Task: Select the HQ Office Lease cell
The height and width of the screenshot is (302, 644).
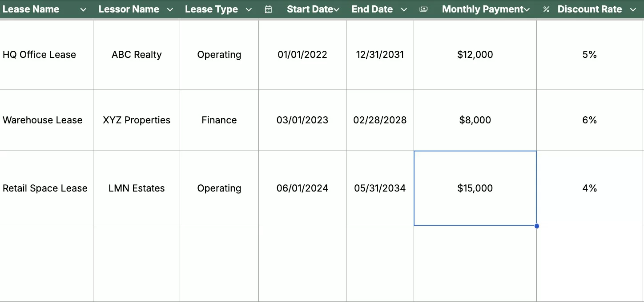Action: click(39, 55)
